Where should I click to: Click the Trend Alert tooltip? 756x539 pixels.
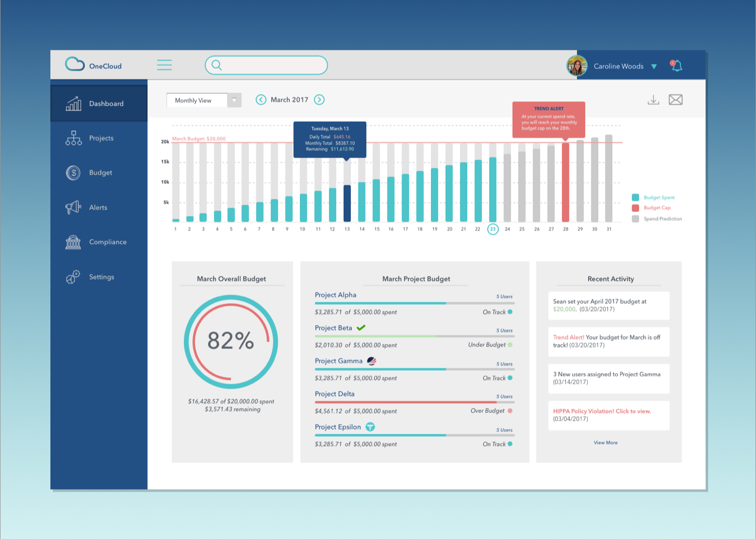(x=549, y=119)
